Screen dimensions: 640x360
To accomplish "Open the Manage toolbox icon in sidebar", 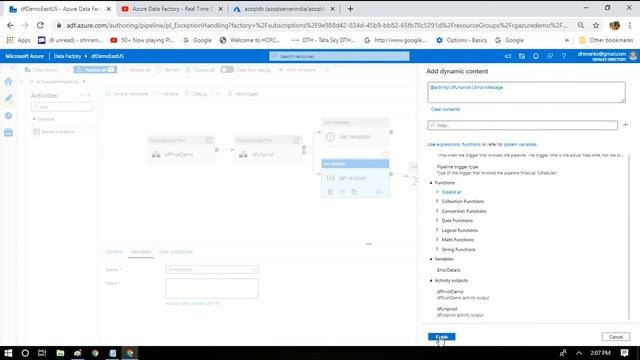I will click(8, 133).
